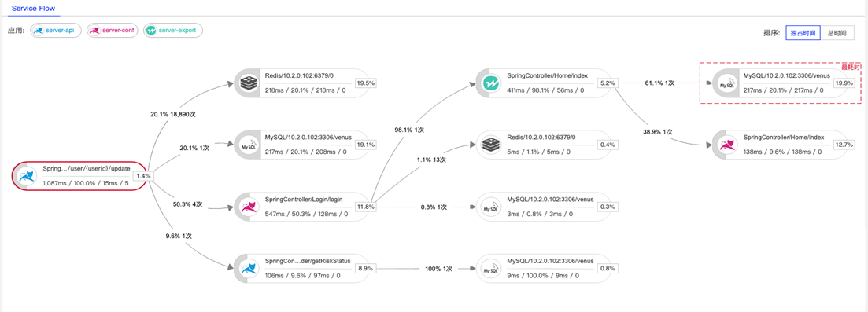The height and width of the screenshot is (312, 868).
Task: Expand the 5.2% badge on the Home/index node
Action: click(x=608, y=83)
